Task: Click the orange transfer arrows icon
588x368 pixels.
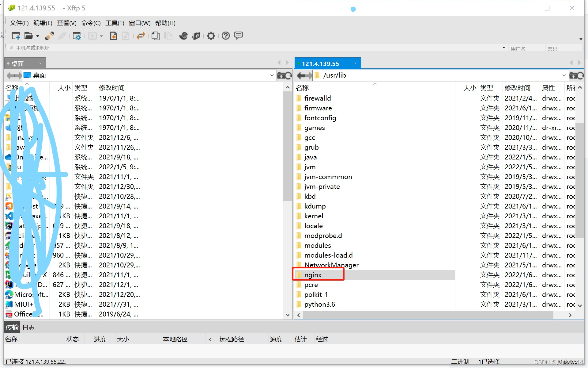Action: [141, 36]
